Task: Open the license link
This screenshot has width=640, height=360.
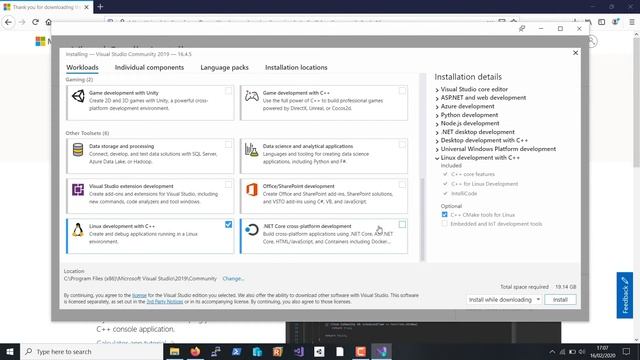Action: click(139, 295)
